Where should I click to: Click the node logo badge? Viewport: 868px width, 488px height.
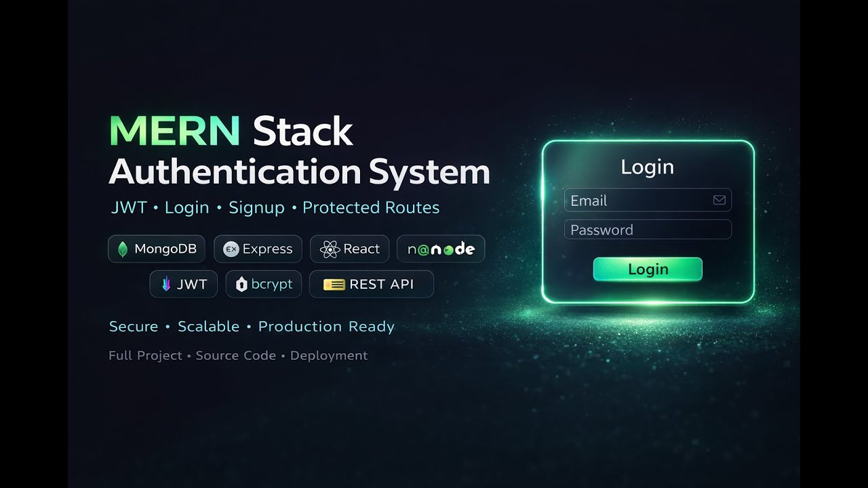[441, 249]
